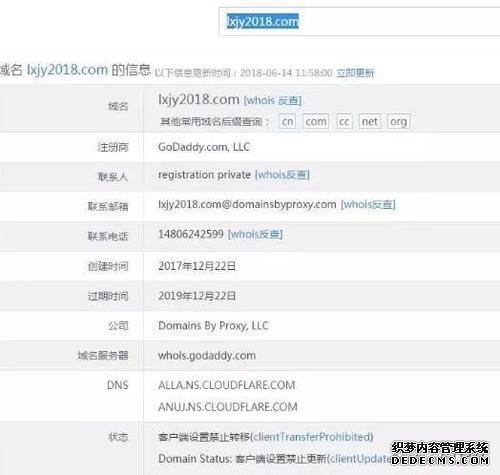Click the lxjy2018.com title in the heading

pos(67,70)
